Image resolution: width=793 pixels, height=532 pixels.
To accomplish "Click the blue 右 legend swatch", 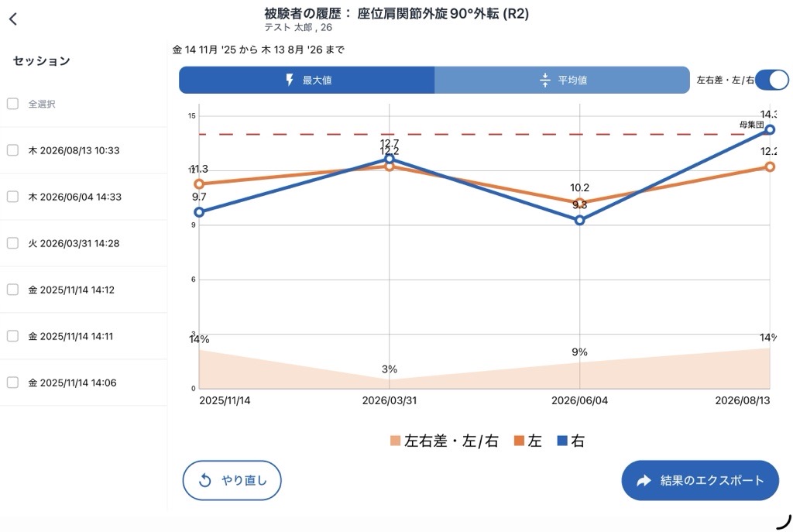I will point(562,441).
